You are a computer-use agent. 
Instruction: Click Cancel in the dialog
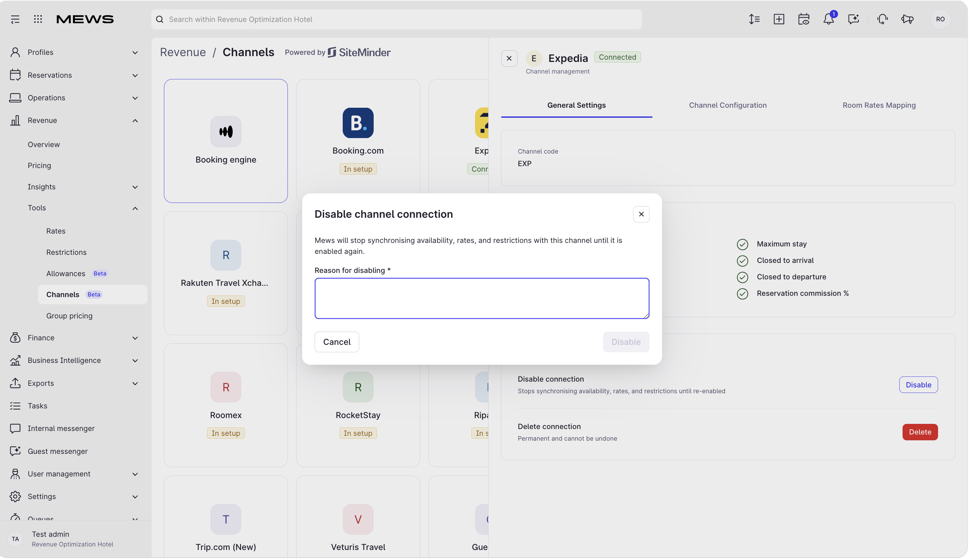coord(337,342)
